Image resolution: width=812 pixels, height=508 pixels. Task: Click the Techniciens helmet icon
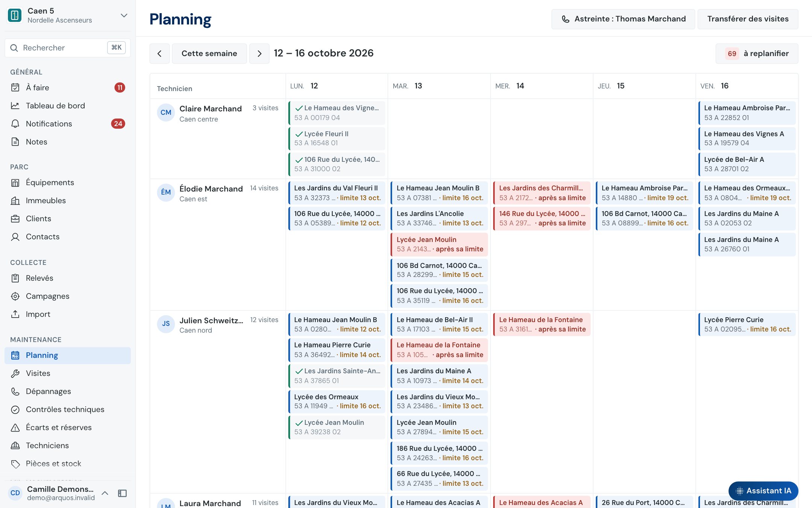[x=15, y=446]
